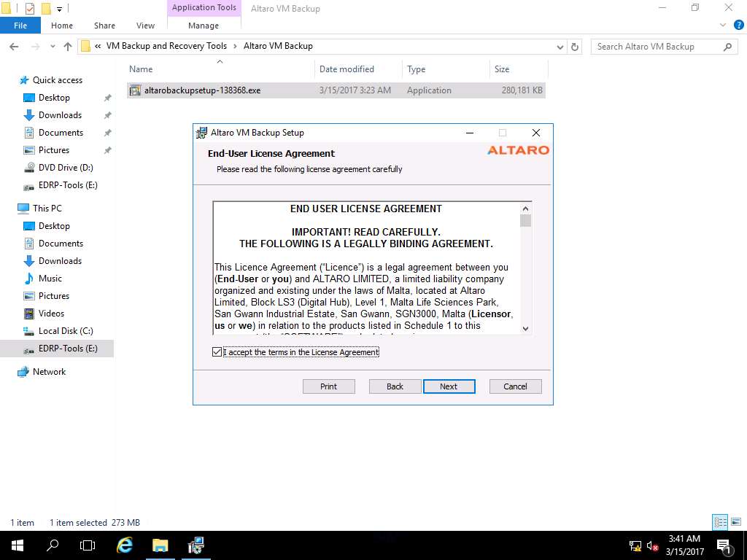The height and width of the screenshot is (560, 747).
Task: Sort by Size column header
Action: [x=502, y=69]
